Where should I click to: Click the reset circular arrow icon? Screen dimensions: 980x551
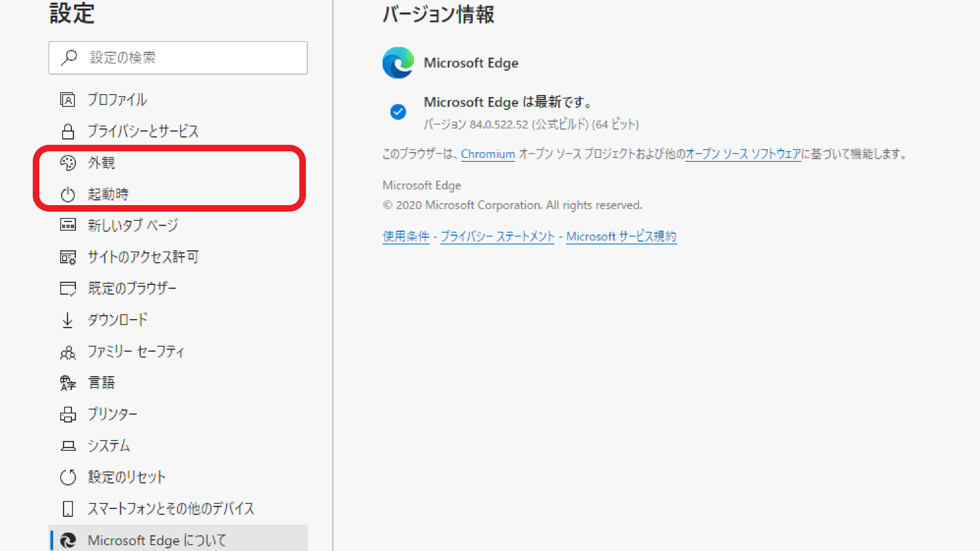tap(67, 477)
